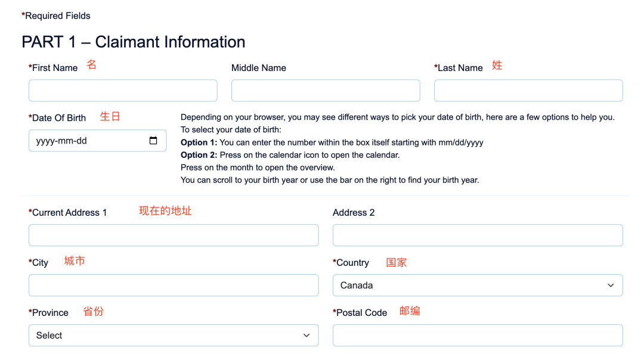The image size is (644, 354).
Task: Focus the Current Address 1 input box
Action: (x=174, y=235)
